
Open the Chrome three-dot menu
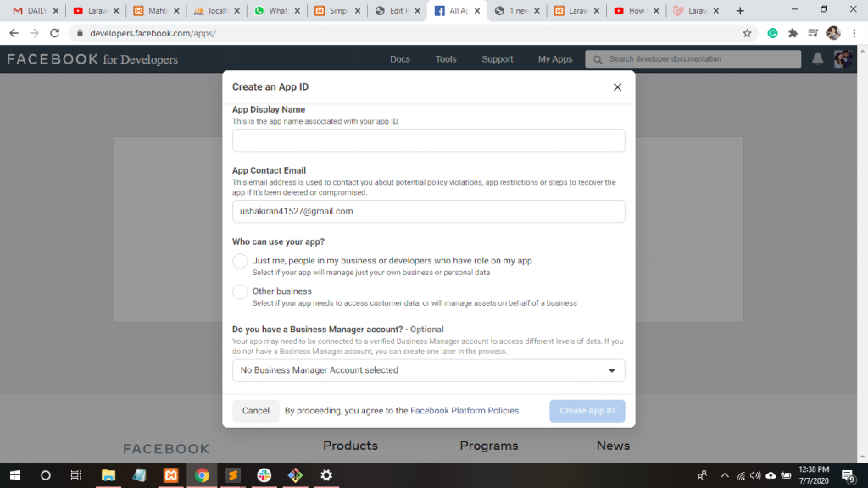coord(854,33)
